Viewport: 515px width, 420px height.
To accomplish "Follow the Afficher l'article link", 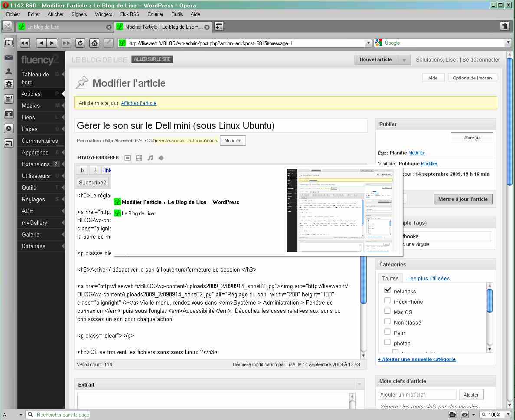I will 138,103.
